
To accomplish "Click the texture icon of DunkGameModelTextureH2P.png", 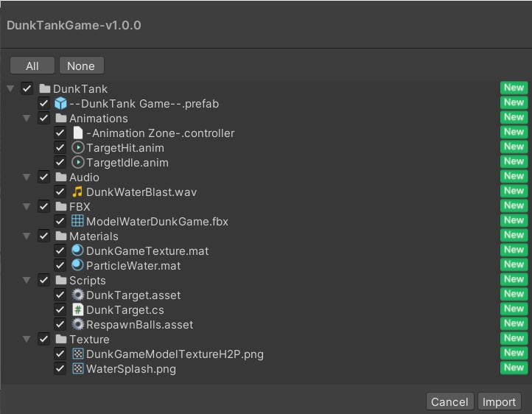I will click(x=78, y=354).
